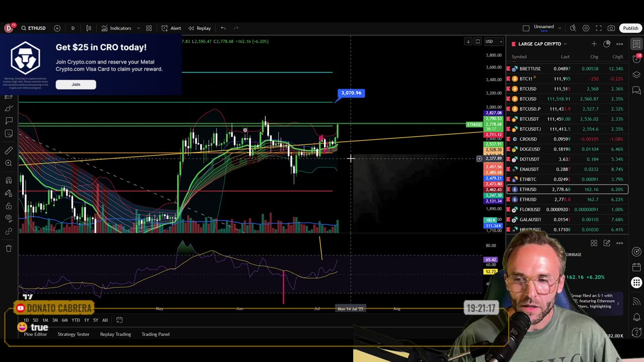Open the indicator templates grid
Viewport: 644px width, 362px height.
tap(149, 28)
